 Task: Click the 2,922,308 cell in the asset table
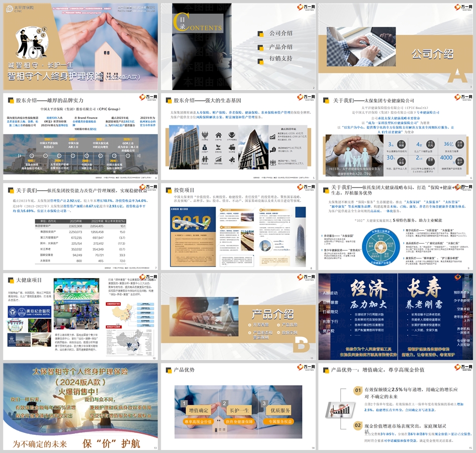[x=75, y=226]
